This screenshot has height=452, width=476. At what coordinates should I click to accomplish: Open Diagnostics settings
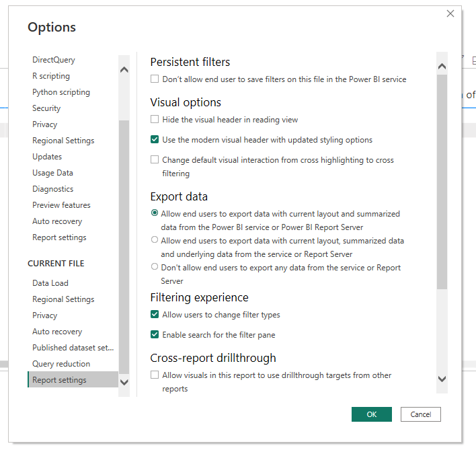pos(53,188)
